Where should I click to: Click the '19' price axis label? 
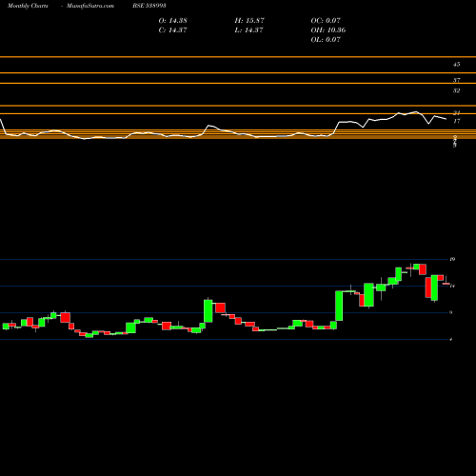[x=452, y=259]
